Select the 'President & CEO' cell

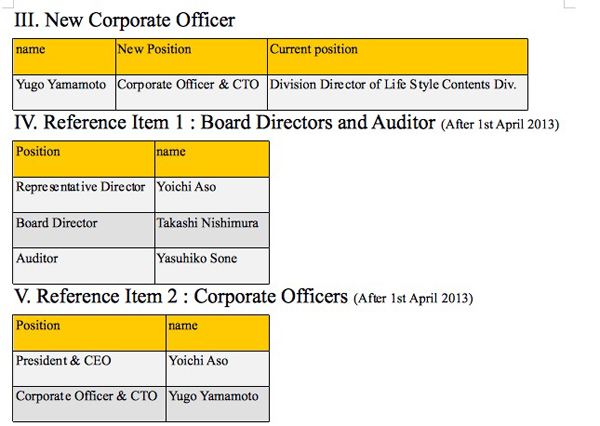tap(90, 369)
